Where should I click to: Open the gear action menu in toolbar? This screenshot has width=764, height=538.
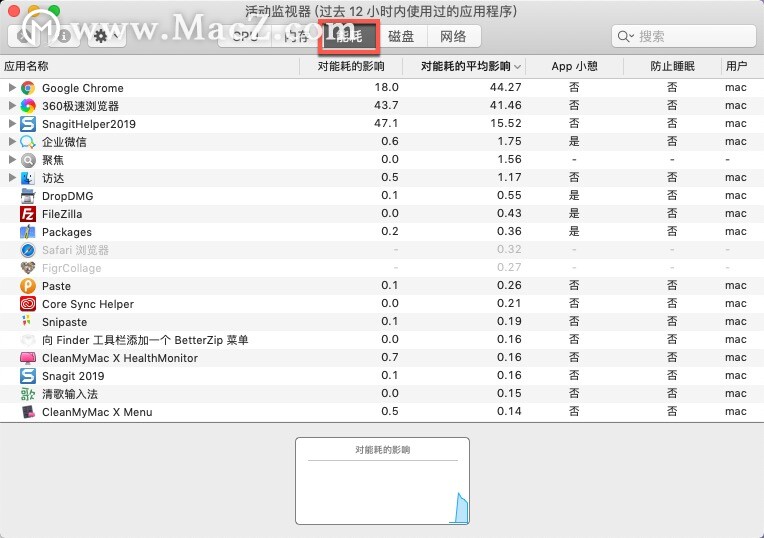(x=107, y=36)
